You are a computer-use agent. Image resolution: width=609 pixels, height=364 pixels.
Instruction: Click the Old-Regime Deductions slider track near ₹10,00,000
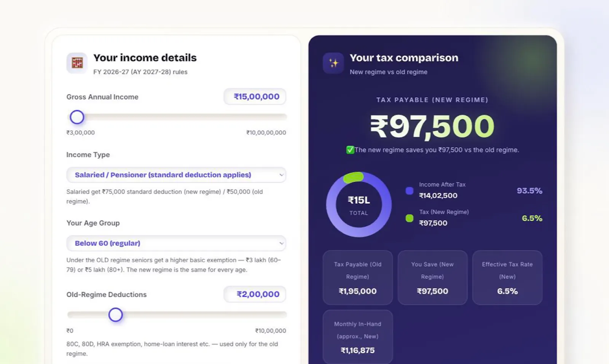coord(280,315)
